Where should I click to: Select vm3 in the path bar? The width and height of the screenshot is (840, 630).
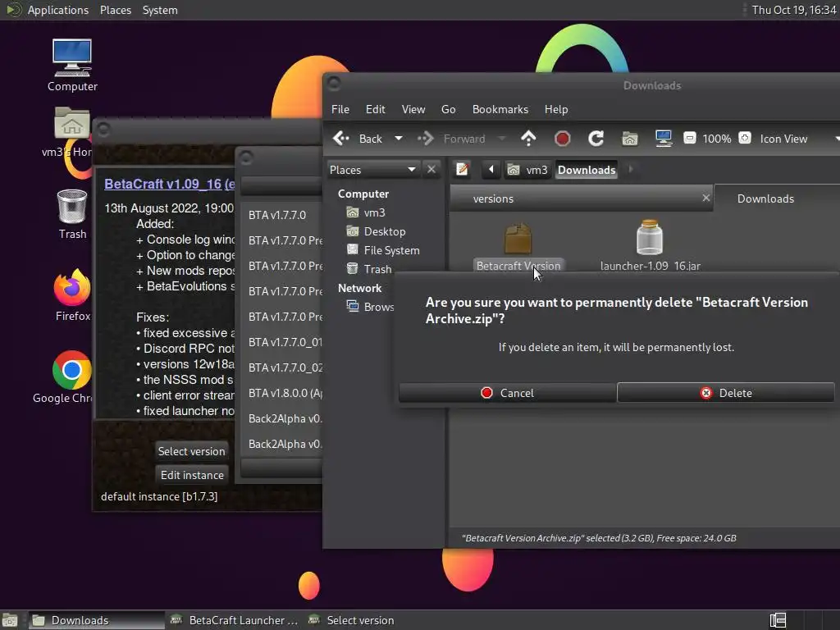point(527,170)
